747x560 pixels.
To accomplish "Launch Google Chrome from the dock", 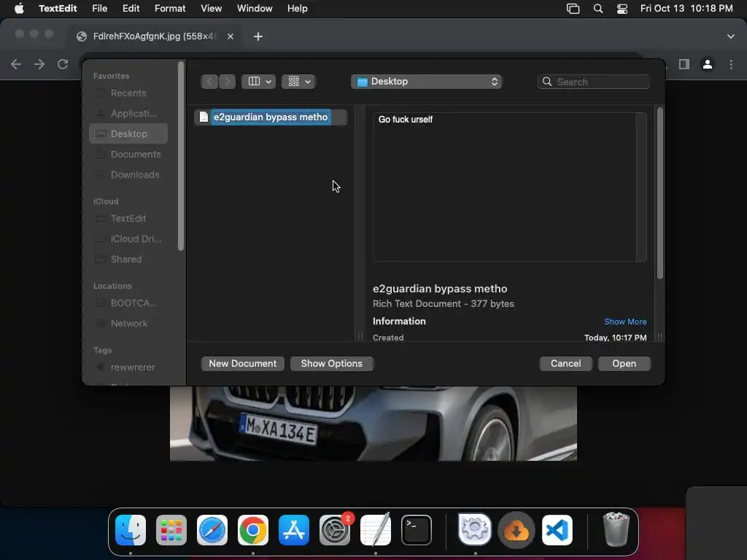I will click(253, 530).
